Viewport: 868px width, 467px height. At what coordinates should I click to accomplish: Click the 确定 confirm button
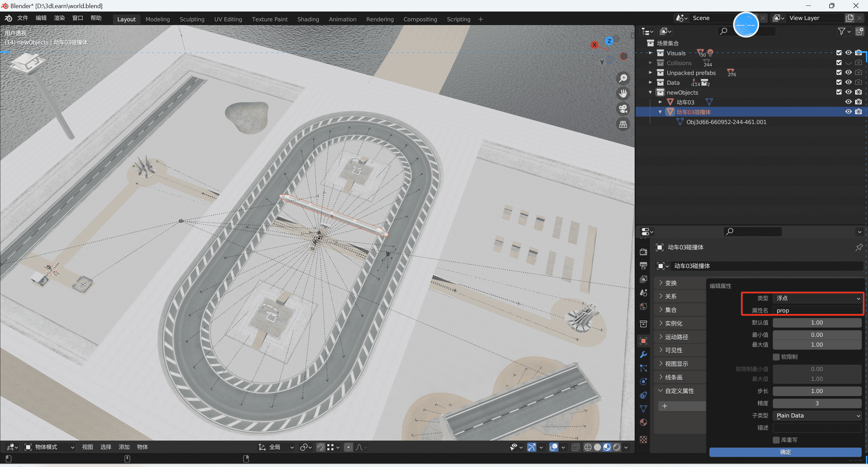[785, 452]
